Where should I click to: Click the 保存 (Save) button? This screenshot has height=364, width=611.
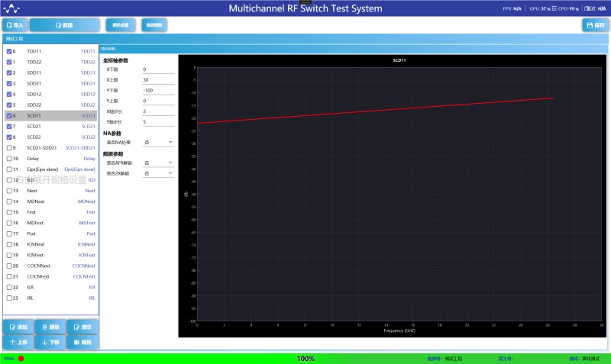pyautogui.click(x=595, y=25)
